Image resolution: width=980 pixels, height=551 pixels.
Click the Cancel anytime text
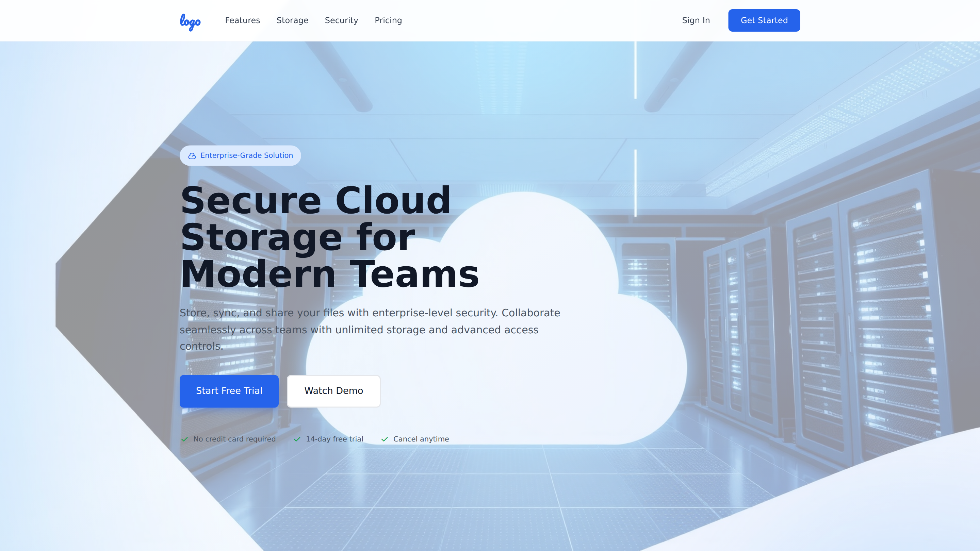pos(421,439)
